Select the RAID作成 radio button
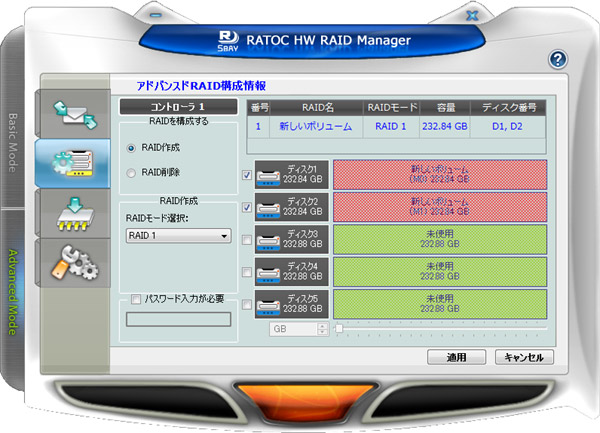 tap(131, 148)
